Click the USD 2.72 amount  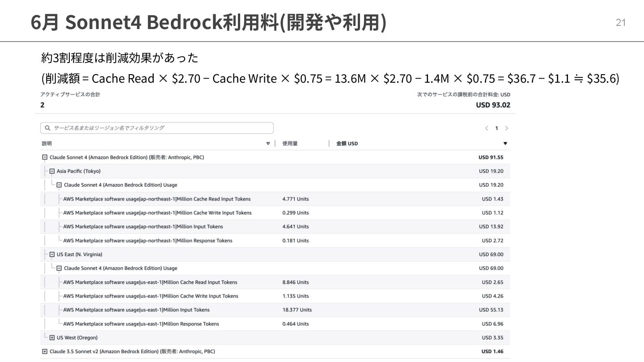pos(492,240)
